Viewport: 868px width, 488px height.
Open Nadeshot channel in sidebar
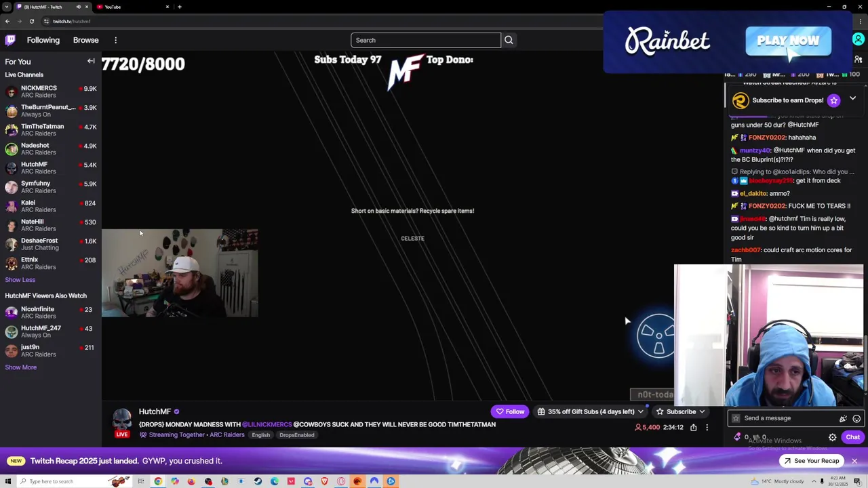[51, 148]
